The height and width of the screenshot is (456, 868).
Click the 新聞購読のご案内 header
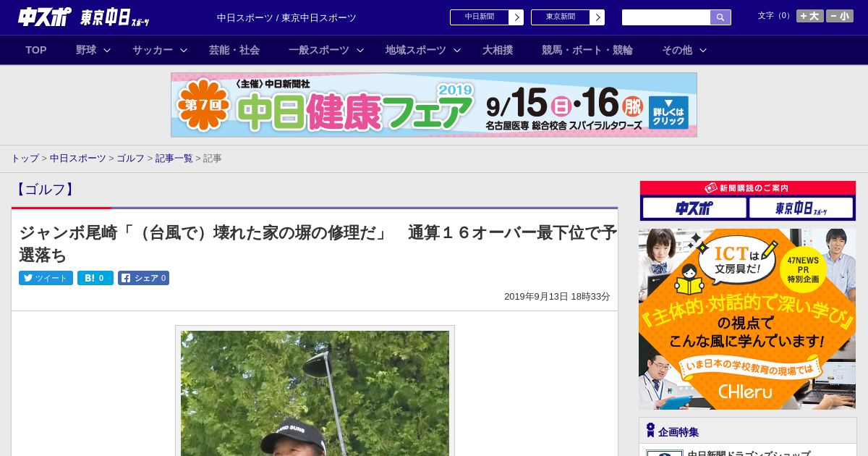tap(748, 187)
